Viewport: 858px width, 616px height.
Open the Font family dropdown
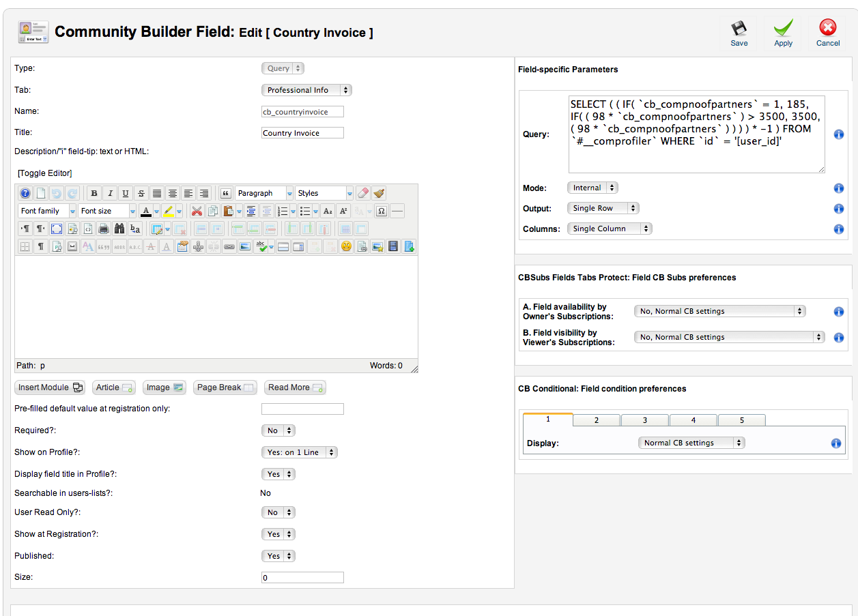(47, 211)
